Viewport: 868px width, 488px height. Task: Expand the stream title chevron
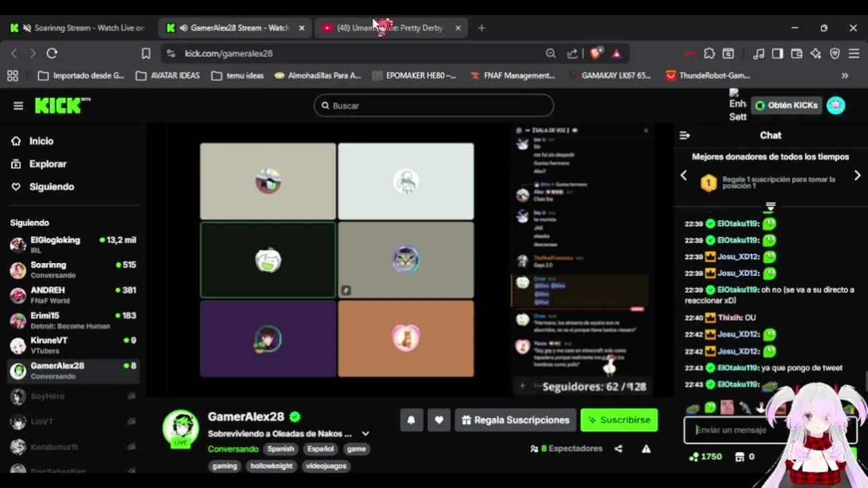tap(366, 434)
